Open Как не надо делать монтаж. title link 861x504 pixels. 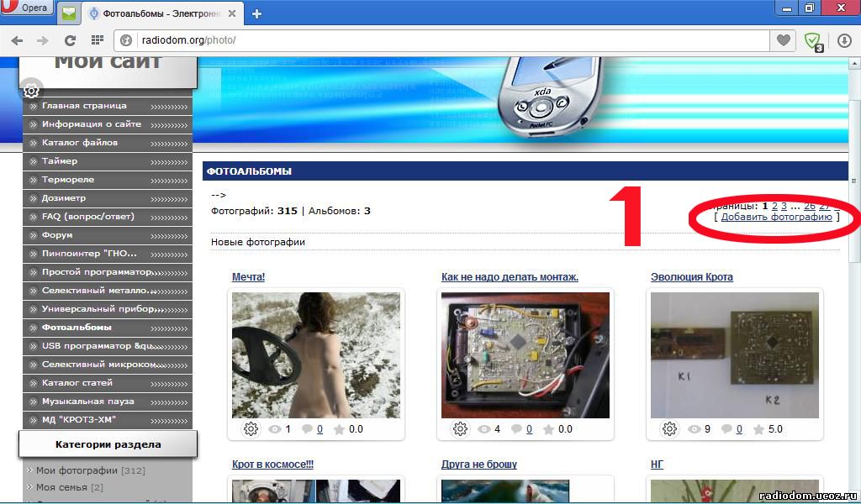pos(510,277)
